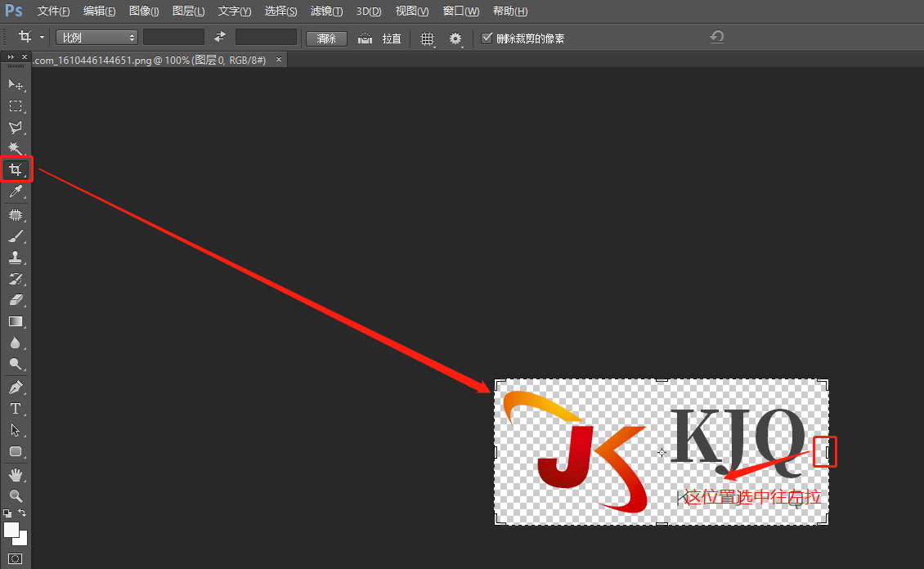
Task: Click the foreground color swatch
Action: 11,530
